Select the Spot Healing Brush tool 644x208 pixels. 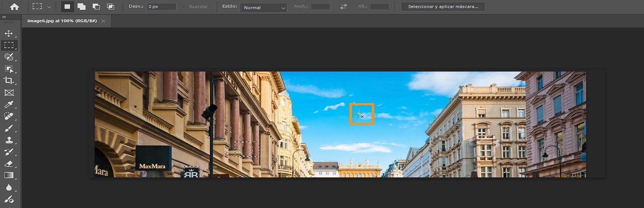click(x=9, y=116)
